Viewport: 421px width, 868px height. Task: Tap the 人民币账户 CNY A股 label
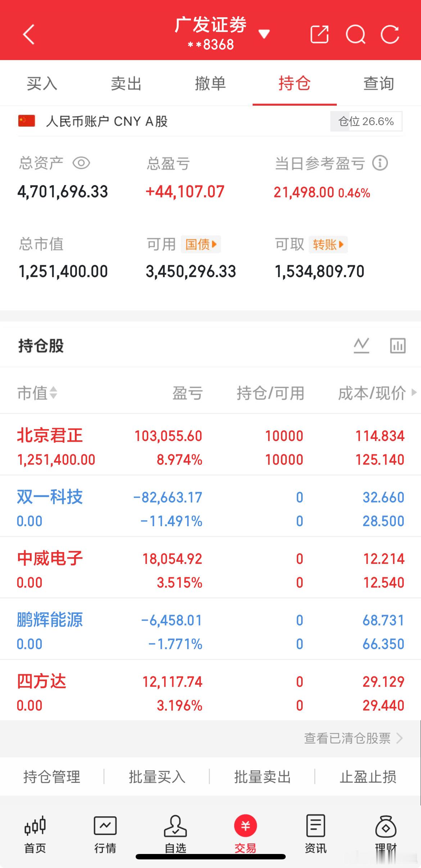point(107,121)
